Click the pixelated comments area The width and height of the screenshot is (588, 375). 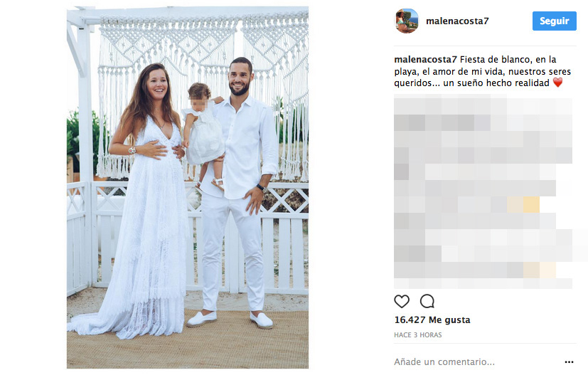click(483, 191)
